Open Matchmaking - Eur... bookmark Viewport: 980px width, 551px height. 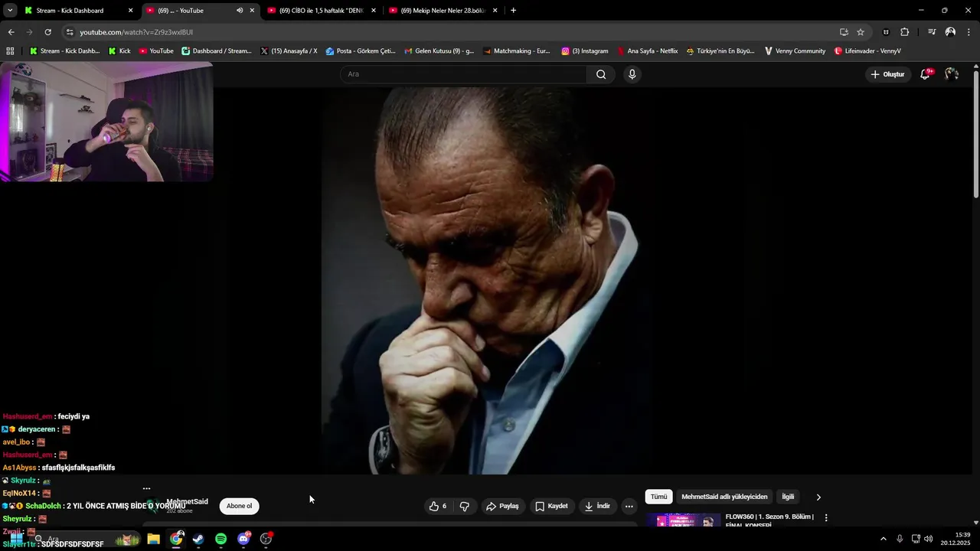(516, 51)
